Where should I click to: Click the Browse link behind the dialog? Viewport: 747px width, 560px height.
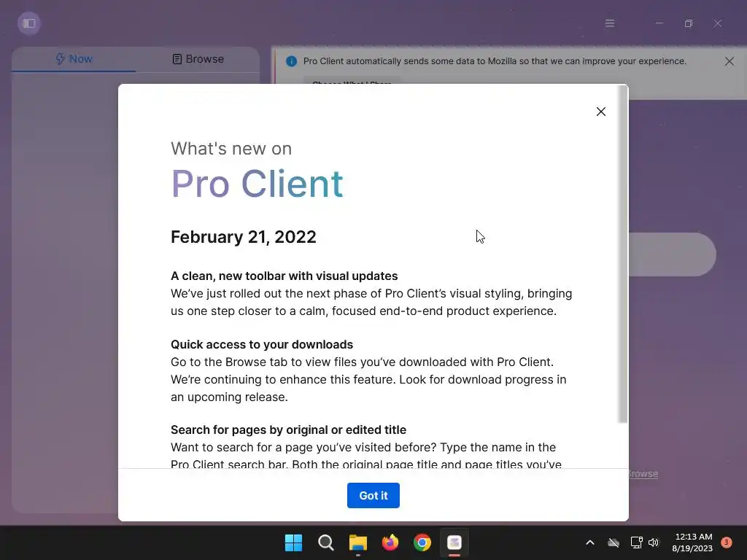tap(643, 474)
